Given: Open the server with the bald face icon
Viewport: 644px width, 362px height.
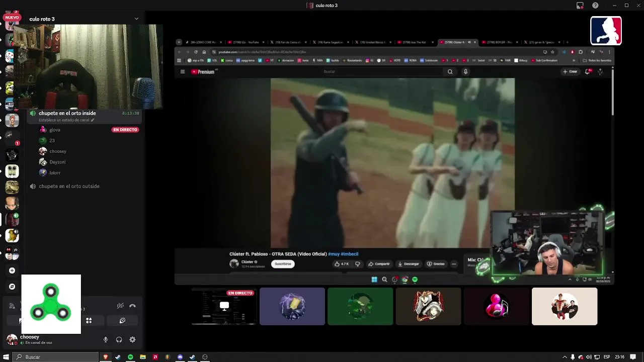Looking at the screenshot, I should pos(12,203).
